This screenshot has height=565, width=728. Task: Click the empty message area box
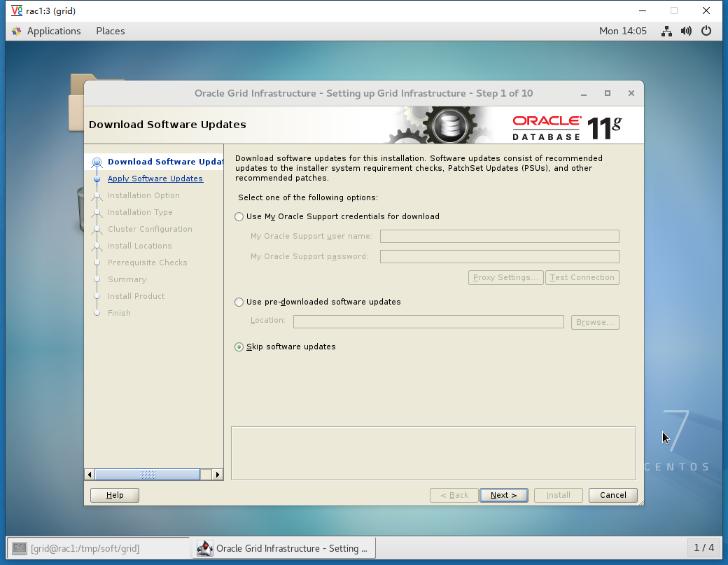point(433,454)
